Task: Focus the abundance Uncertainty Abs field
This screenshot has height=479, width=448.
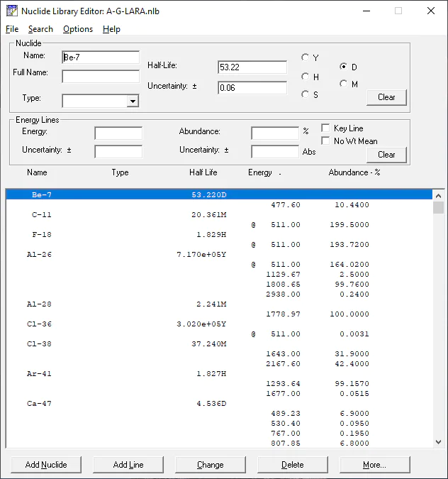Action: point(275,152)
